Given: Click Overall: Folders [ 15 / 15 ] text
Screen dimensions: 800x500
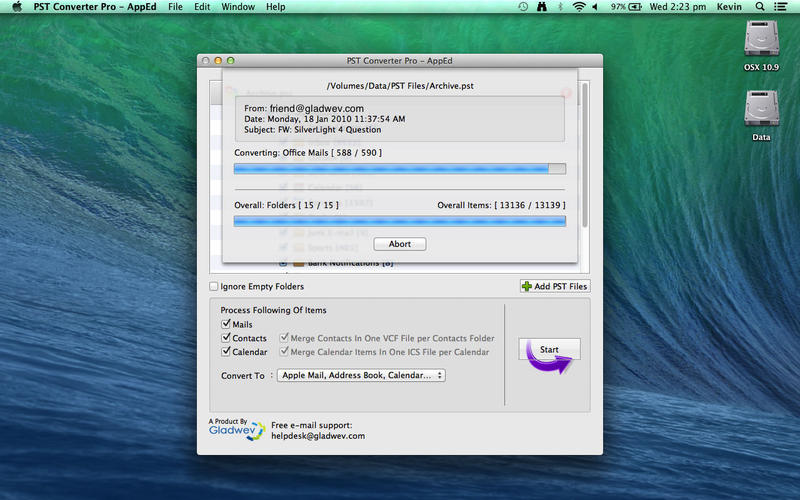Looking at the screenshot, I should [x=286, y=205].
